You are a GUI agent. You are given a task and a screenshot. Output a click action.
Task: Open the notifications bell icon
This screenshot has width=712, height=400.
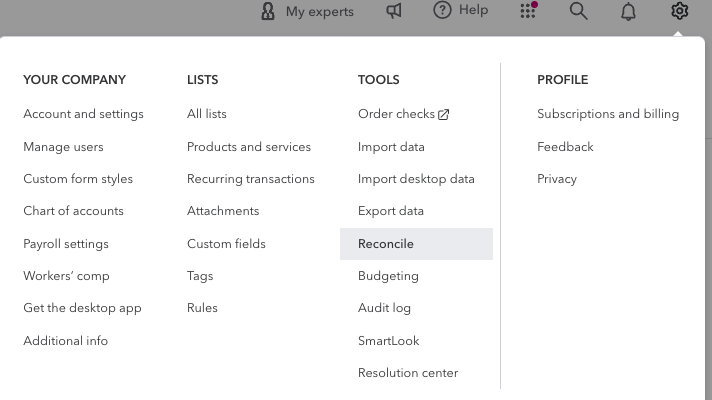(628, 11)
